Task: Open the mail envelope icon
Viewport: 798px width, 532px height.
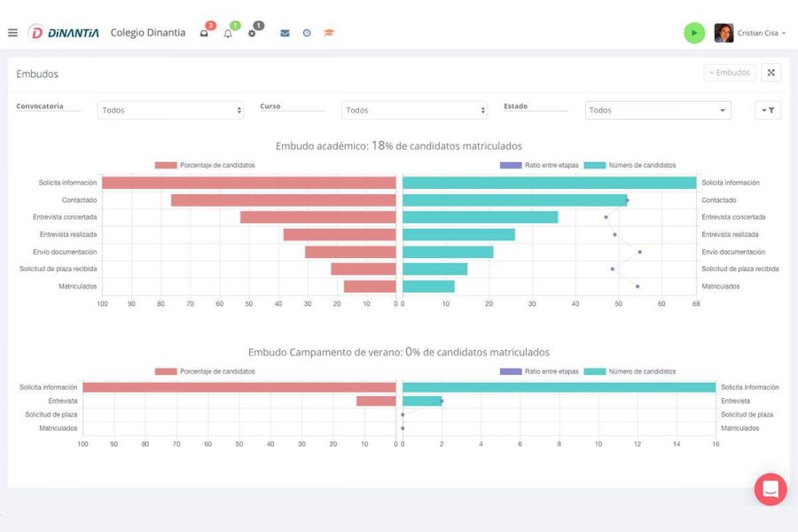Action: (285, 33)
